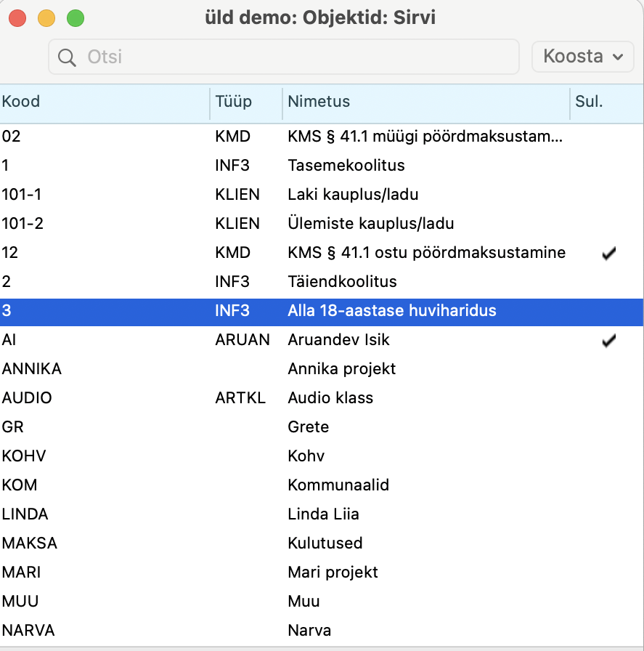Click the chevron arrow on Koosta
The height and width of the screenshot is (651, 644).
618,57
